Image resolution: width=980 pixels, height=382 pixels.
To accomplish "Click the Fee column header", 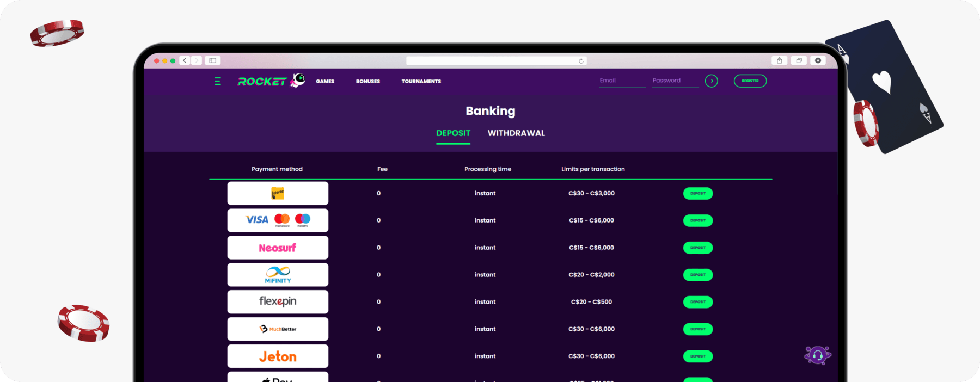I will click(382, 169).
